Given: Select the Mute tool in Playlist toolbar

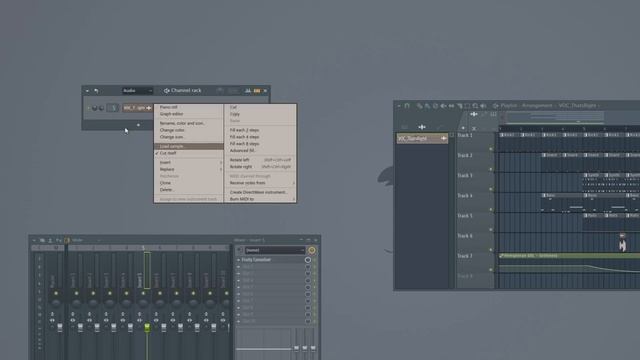Looking at the screenshot, I should 443,106.
